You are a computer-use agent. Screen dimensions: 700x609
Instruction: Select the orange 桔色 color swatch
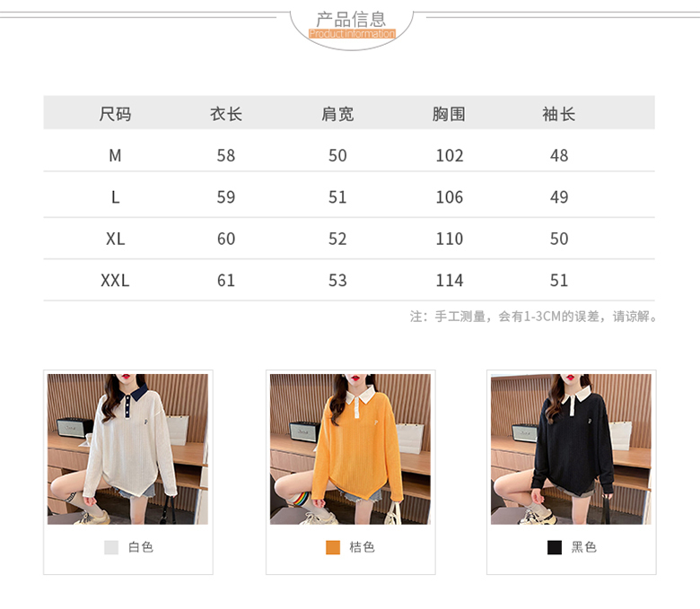333,547
